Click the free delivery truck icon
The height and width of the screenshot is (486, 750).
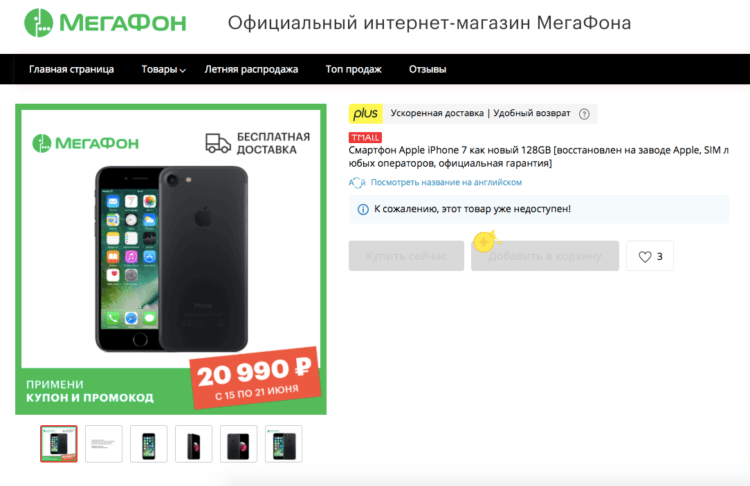click(x=218, y=143)
